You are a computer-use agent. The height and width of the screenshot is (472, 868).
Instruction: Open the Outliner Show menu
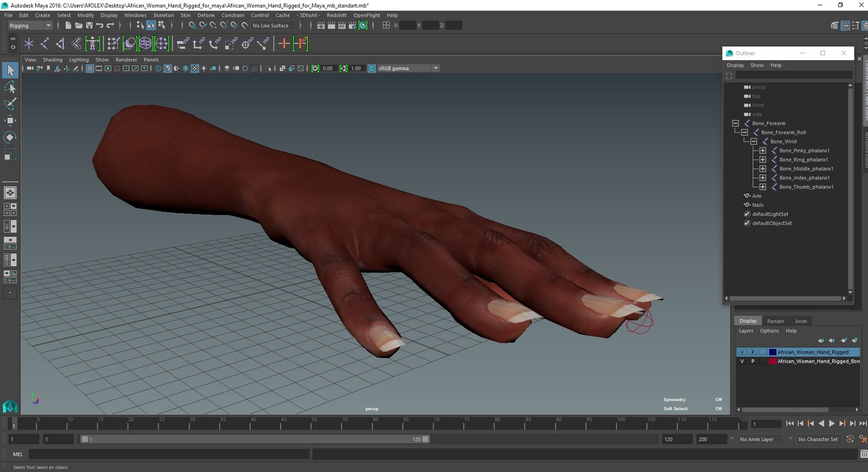[757, 65]
